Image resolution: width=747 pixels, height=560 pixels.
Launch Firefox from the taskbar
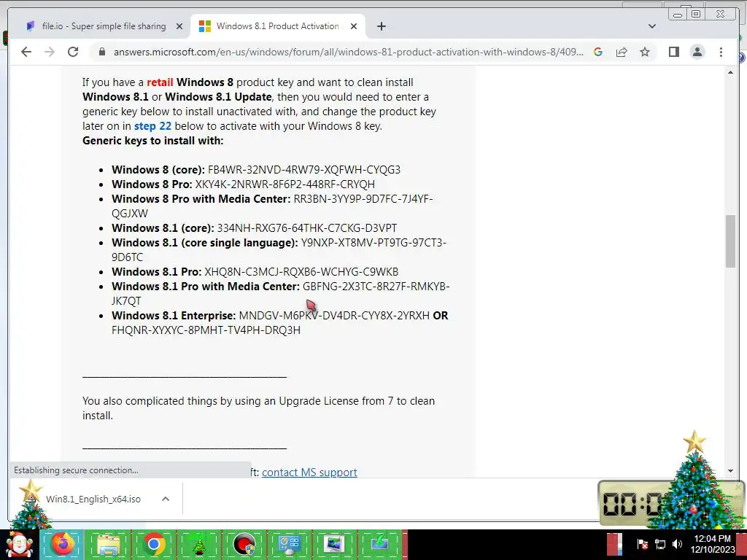pos(63,544)
